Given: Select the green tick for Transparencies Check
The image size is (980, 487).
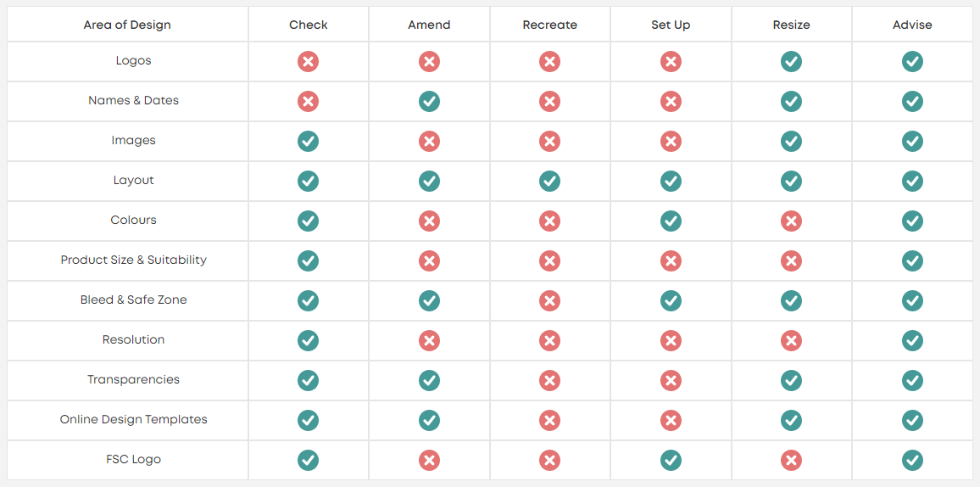Looking at the screenshot, I should 308,380.
